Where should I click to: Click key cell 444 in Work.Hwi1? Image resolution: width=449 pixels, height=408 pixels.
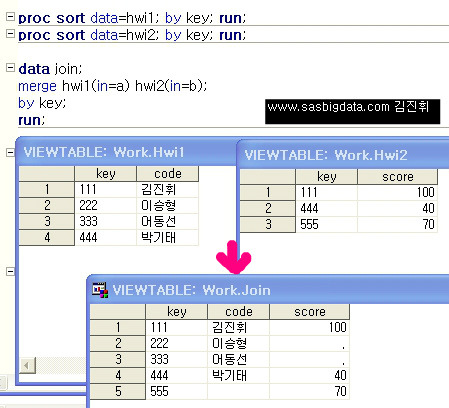click(106, 237)
